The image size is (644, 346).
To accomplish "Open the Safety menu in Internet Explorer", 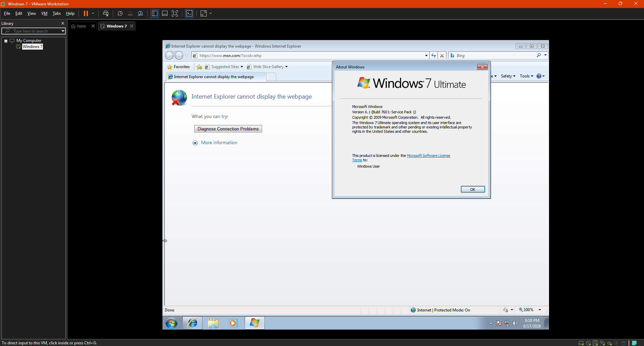I will pyautogui.click(x=508, y=76).
